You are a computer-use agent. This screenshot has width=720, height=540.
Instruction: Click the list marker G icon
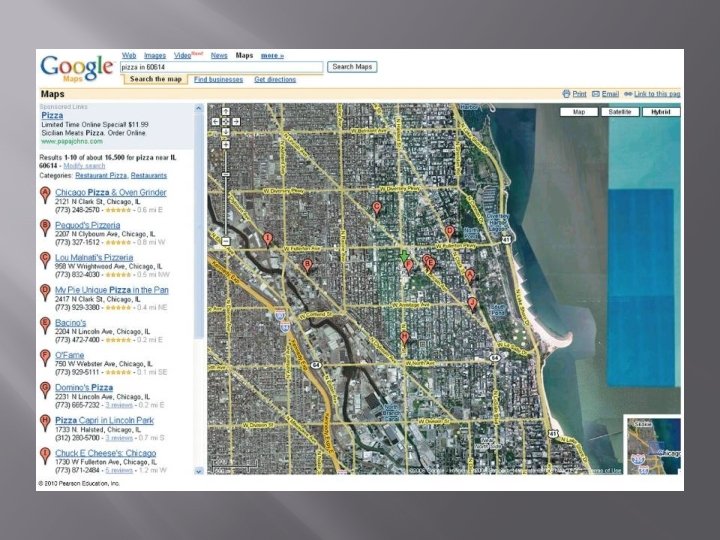pyautogui.click(x=45, y=390)
